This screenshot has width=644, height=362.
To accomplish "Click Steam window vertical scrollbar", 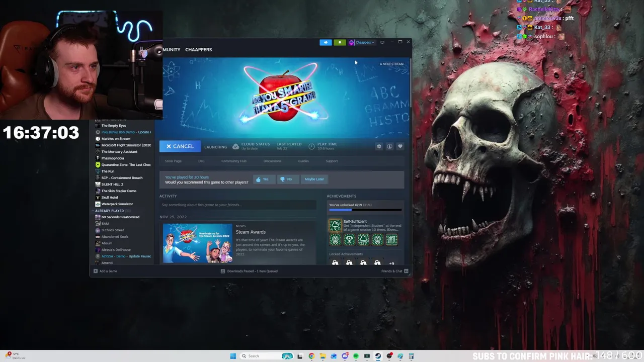I will pos(411,83).
